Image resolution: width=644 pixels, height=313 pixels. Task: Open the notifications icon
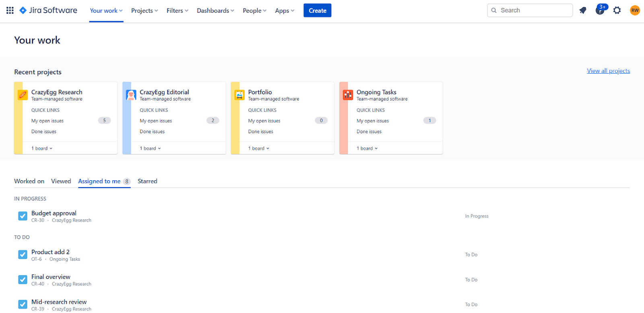point(583,10)
